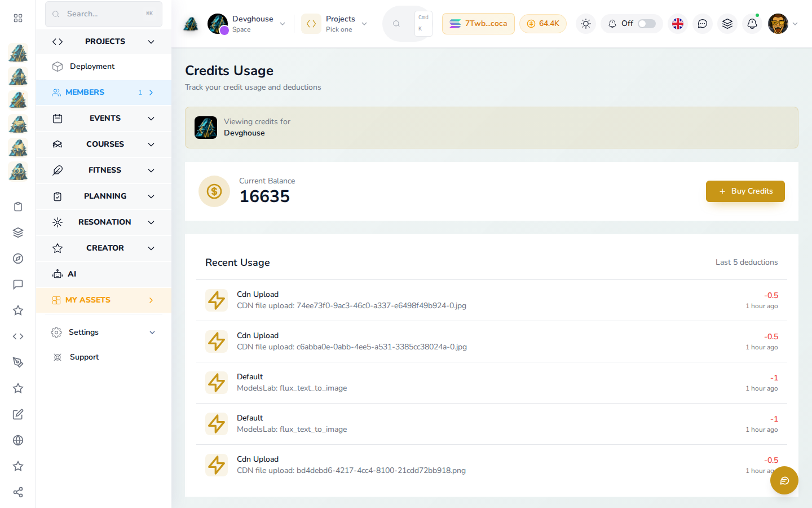This screenshot has height=508, width=812.
Task: Open the Projects picker dropdown
Action: (335, 24)
